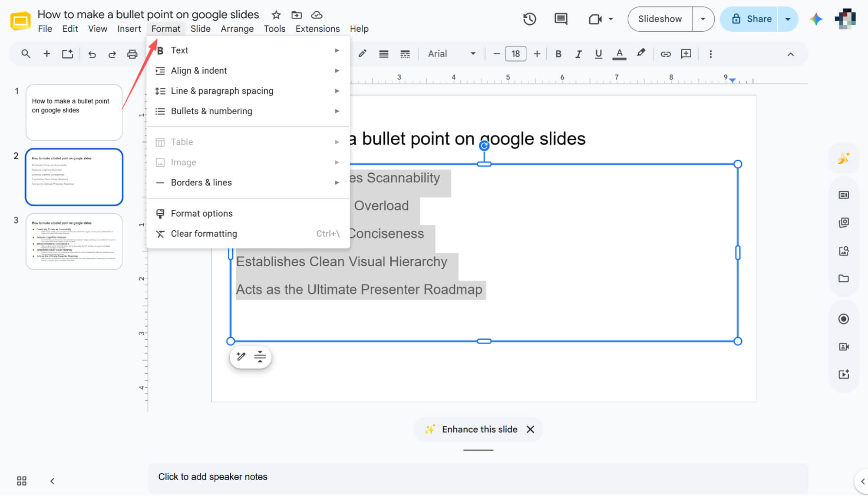This screenshot has height=496, width=868.
Task: Open the comments history panel
Action: [561, 19]
